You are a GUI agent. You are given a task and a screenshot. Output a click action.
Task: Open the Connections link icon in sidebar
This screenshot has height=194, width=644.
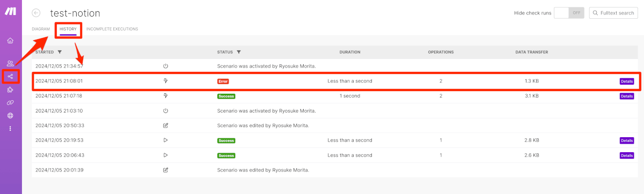pos(10,102)
